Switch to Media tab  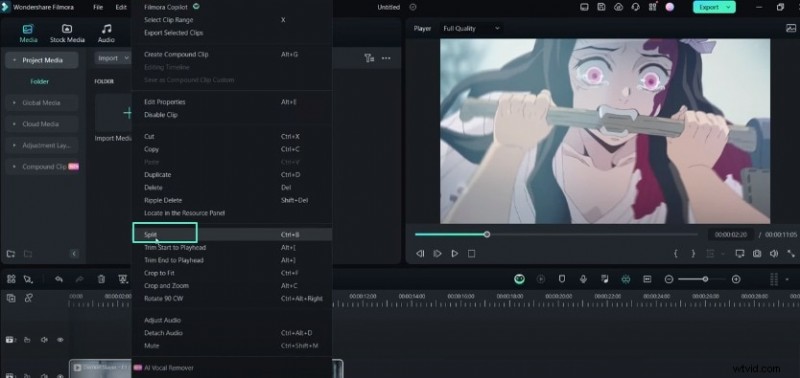coord(29,34)
